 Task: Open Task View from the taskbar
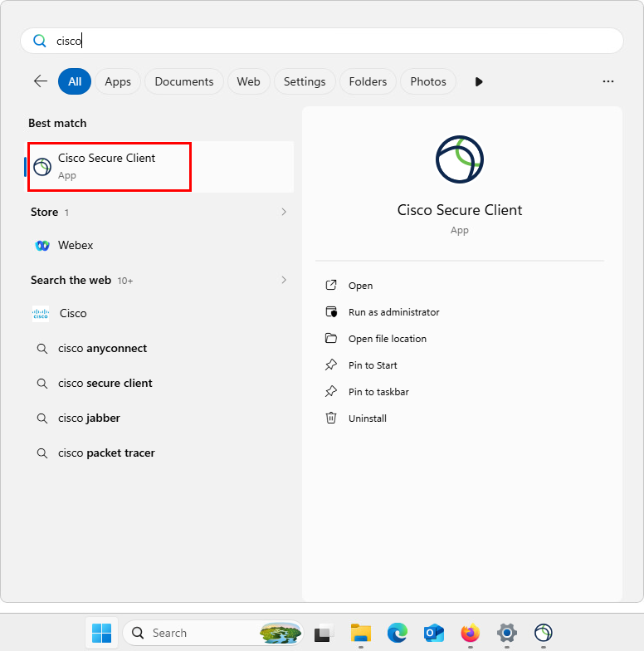tap(324, 633)
